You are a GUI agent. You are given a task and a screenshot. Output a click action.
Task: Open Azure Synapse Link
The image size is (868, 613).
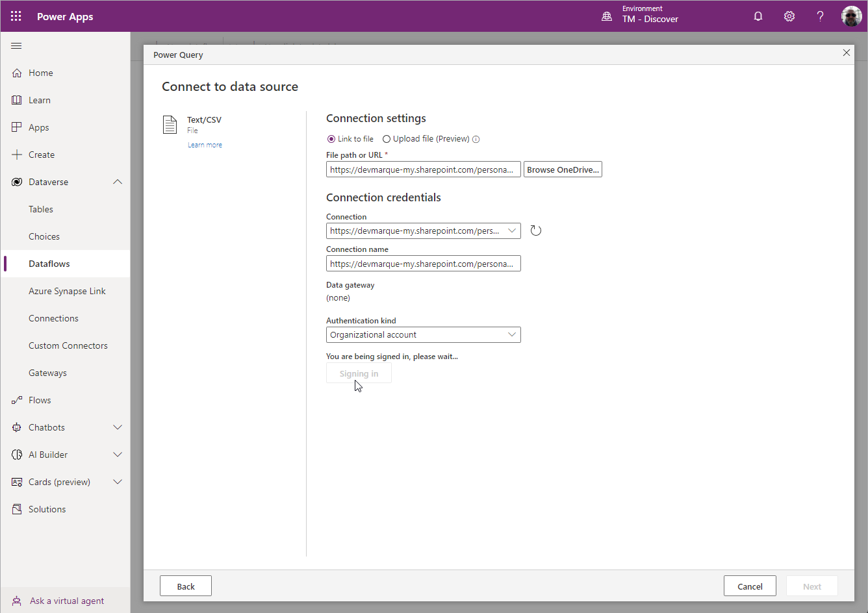(67, 291)
